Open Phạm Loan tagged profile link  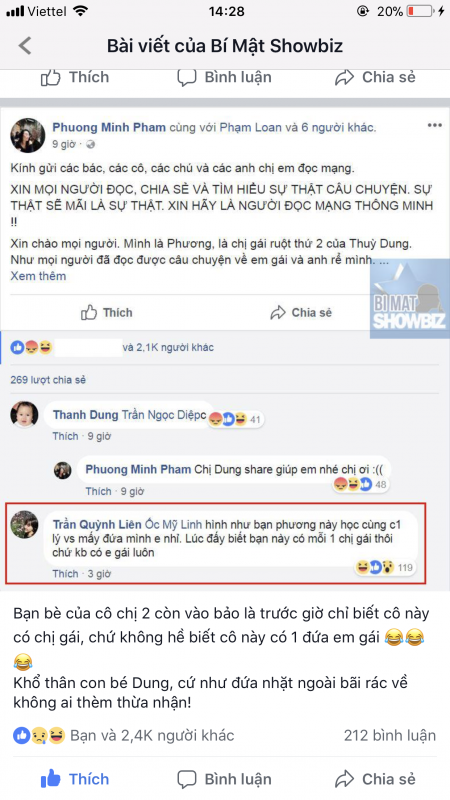coord(251,127)
